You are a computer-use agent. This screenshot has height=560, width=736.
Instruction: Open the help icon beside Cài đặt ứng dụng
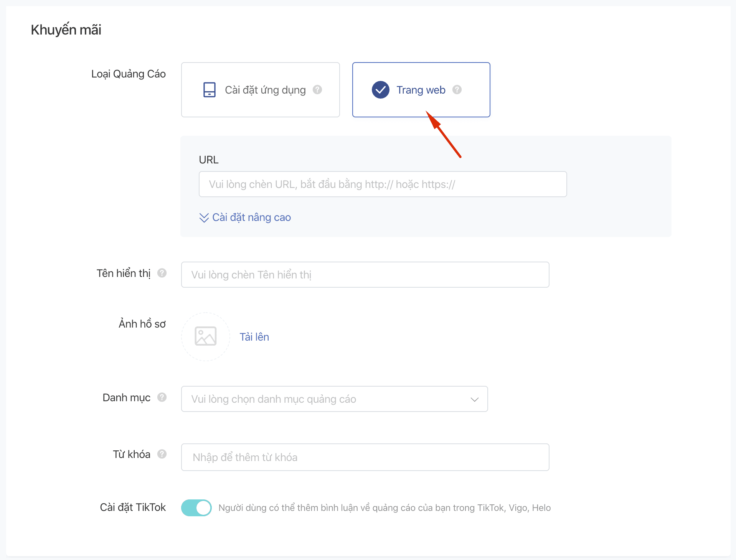click(x=317, y=90)
